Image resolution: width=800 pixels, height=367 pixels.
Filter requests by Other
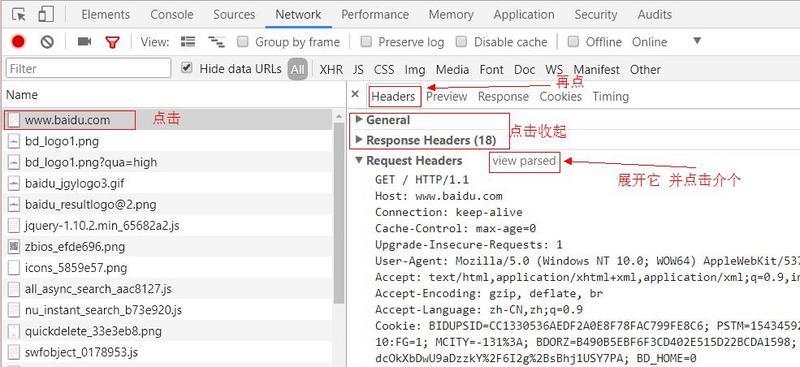click(x=645, y=69)
